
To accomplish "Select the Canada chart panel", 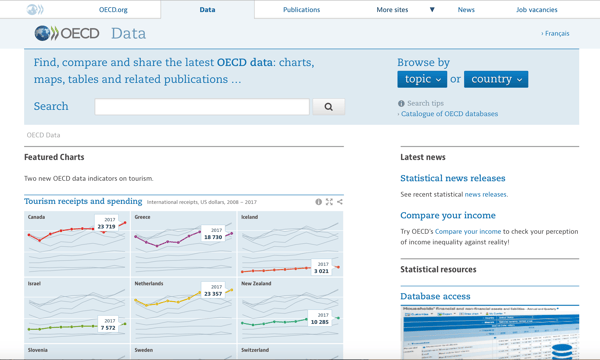I will click(77, 244).
